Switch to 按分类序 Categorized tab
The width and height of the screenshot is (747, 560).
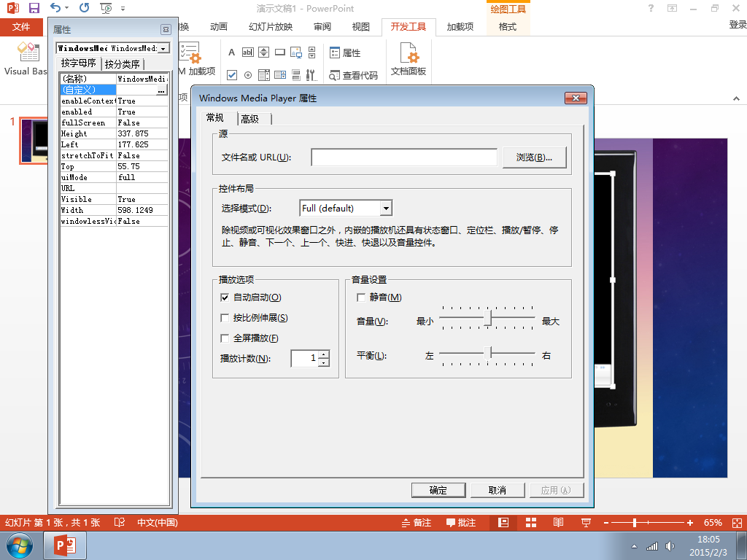[123, 64]
